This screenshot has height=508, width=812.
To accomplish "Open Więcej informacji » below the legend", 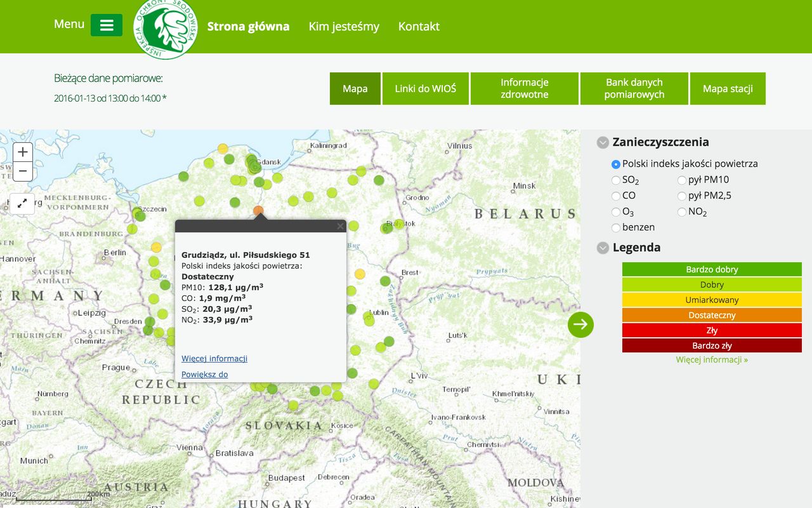I will 712,359.
